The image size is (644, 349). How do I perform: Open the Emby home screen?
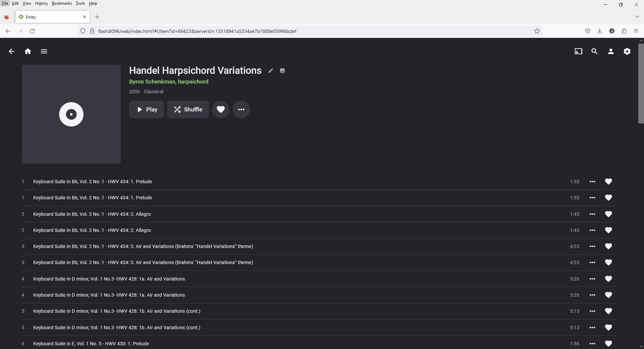click(28, 51)
